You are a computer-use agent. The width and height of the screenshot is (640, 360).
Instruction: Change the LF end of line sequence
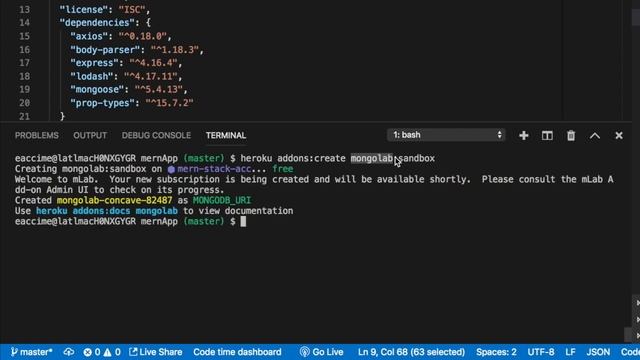tap(570, 352)
